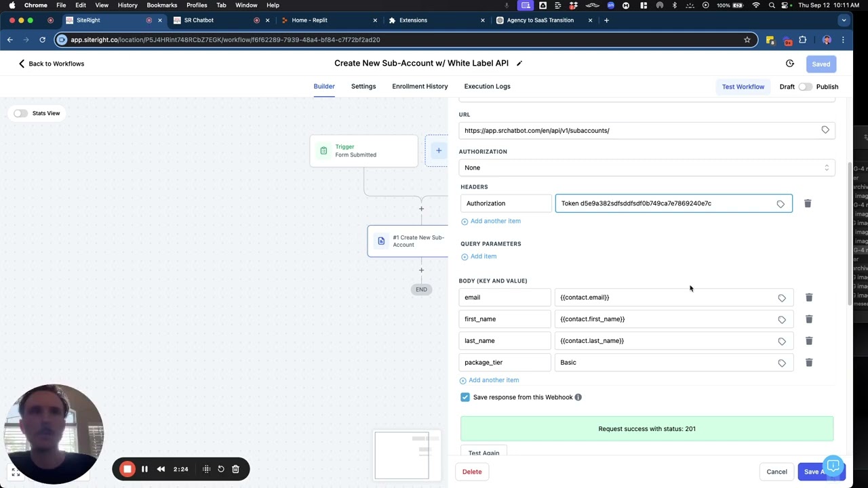Open the History menu in menu bar
This screenshot has height=488, width=868.
[127, 5]
